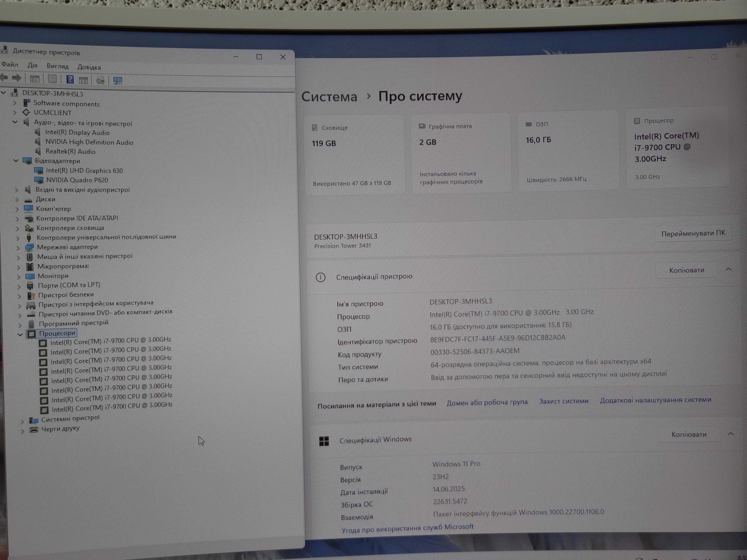Select the Контролери IDE ATA/ATAPI category
This screenshot has height=560, width=747.
pos(77,218)
